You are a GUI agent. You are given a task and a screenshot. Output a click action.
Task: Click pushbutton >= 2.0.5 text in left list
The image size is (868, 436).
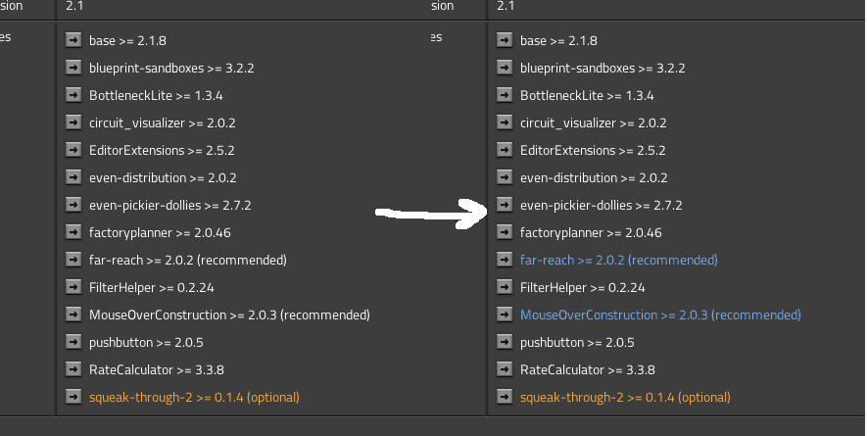(146, 343)
